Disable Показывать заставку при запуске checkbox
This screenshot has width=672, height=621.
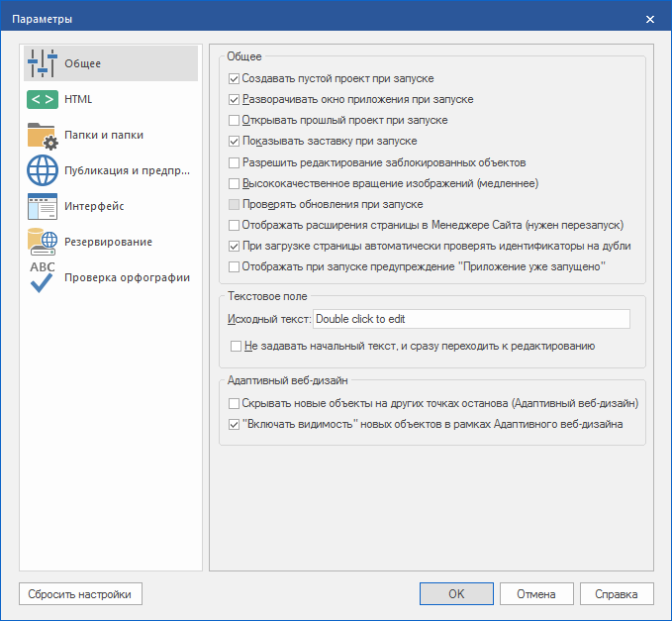[x=235, y=142]
